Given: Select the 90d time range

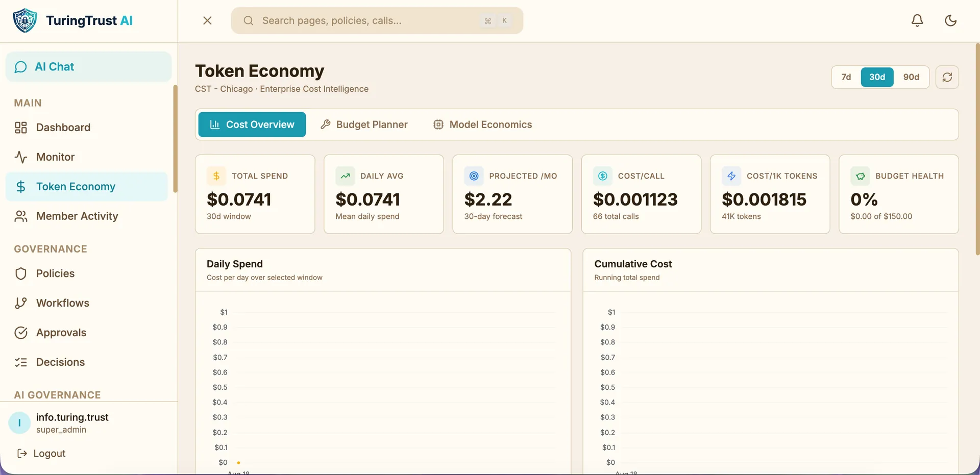Looking at the screenshot, I should click(x=911, y=77).
